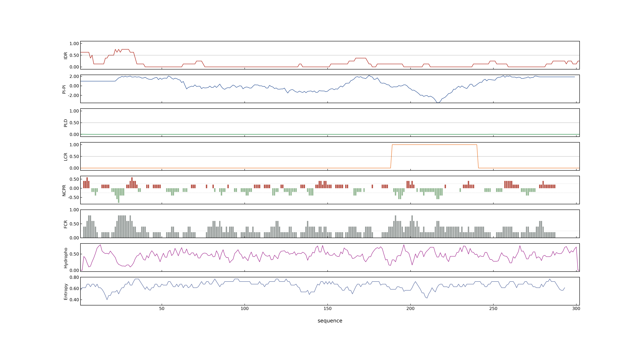Click the FCR axis label
Screen dimensions: 644x343
point(66,224)
